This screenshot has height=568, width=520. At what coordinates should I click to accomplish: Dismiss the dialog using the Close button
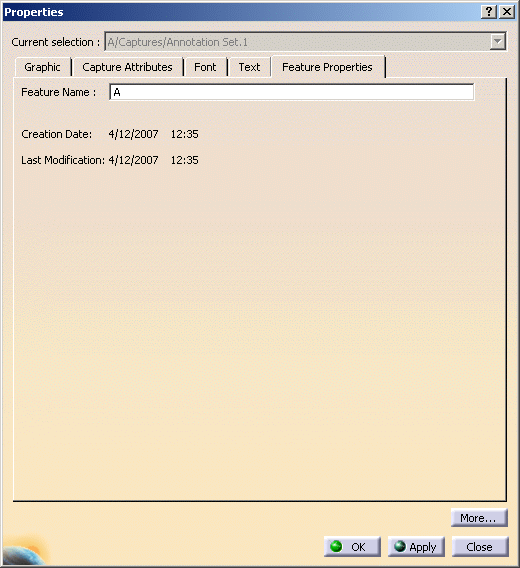(x=480, y=546)
